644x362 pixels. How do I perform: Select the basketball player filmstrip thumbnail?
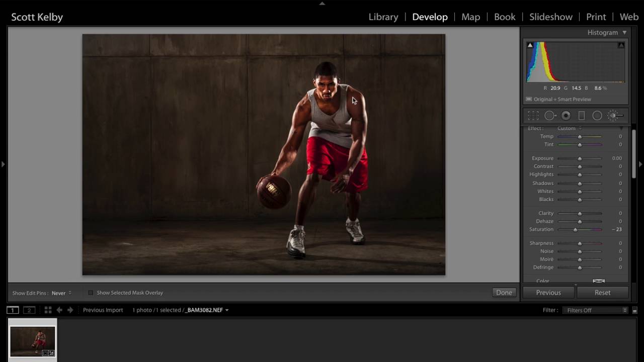pyautogui.click(x=33, y=341)
